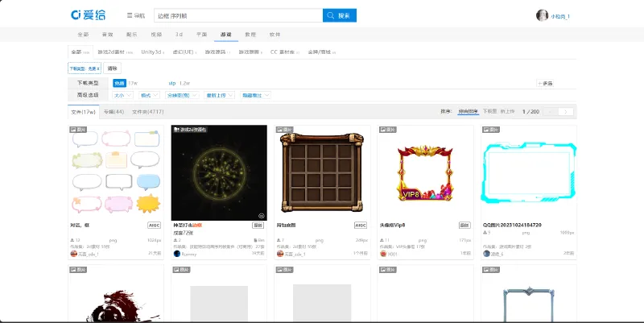Click previous results page arrow

coord(551,112)
